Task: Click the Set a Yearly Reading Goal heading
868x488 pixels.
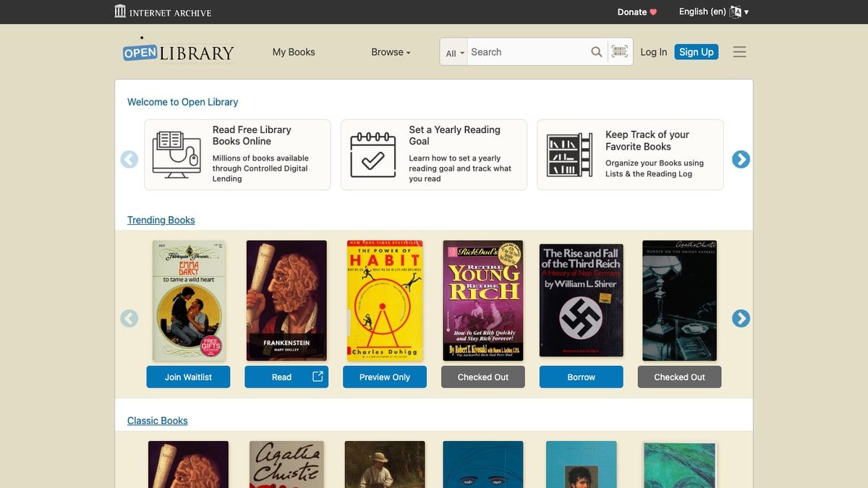Action: tap(454, 135)
